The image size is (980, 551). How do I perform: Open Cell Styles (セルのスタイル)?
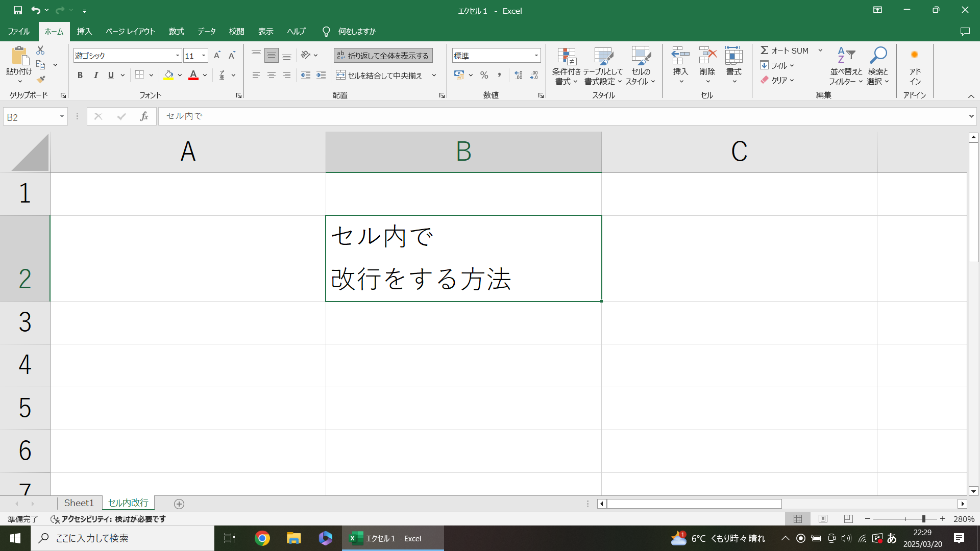coord(641,66)
